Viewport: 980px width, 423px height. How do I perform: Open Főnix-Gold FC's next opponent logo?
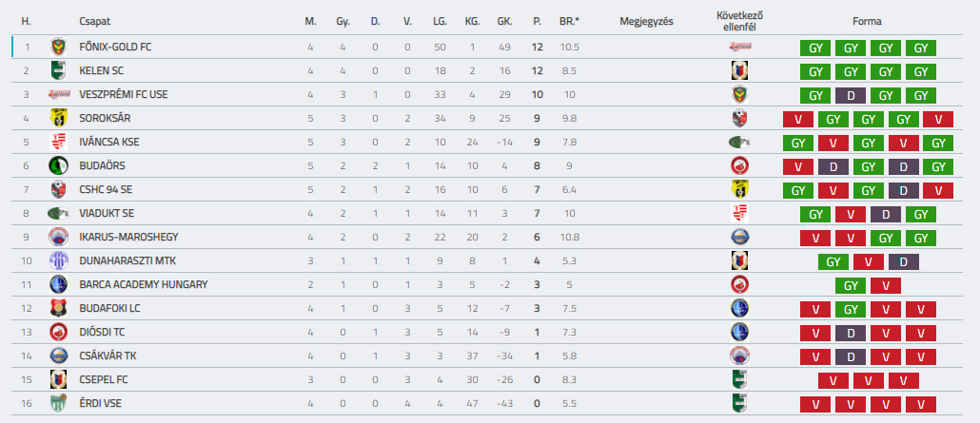point(740,47)
